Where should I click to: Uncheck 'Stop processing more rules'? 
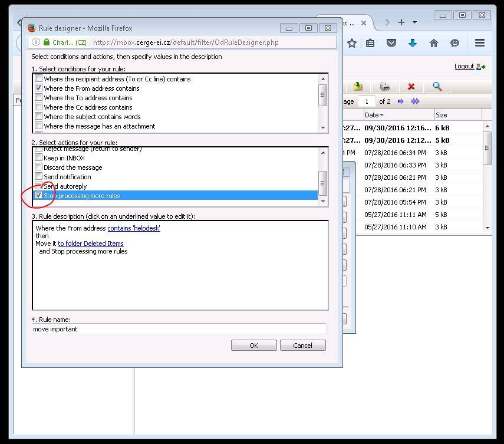(38, 195)
